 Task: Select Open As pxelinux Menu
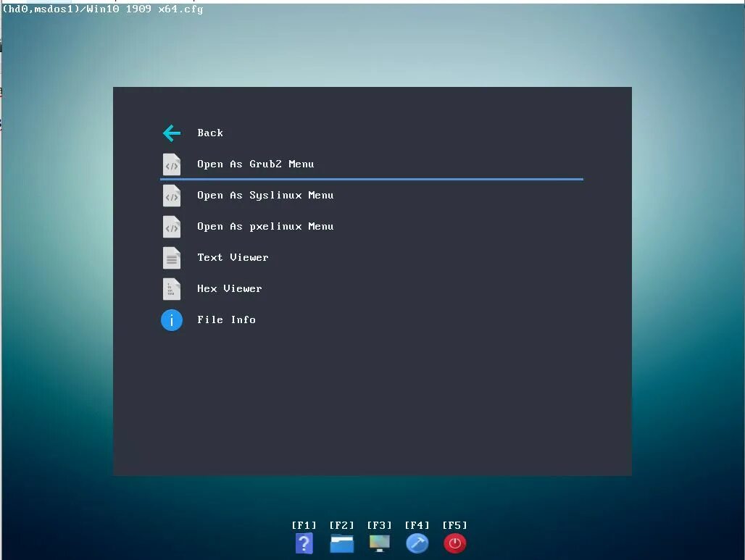click(x=265, y=226)
